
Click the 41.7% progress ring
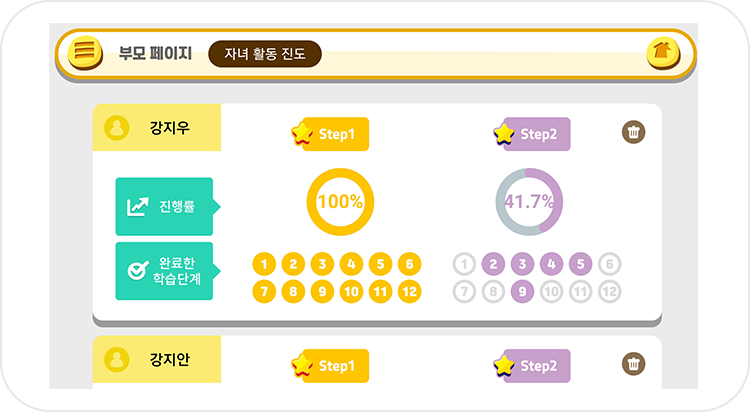[530, 201]
